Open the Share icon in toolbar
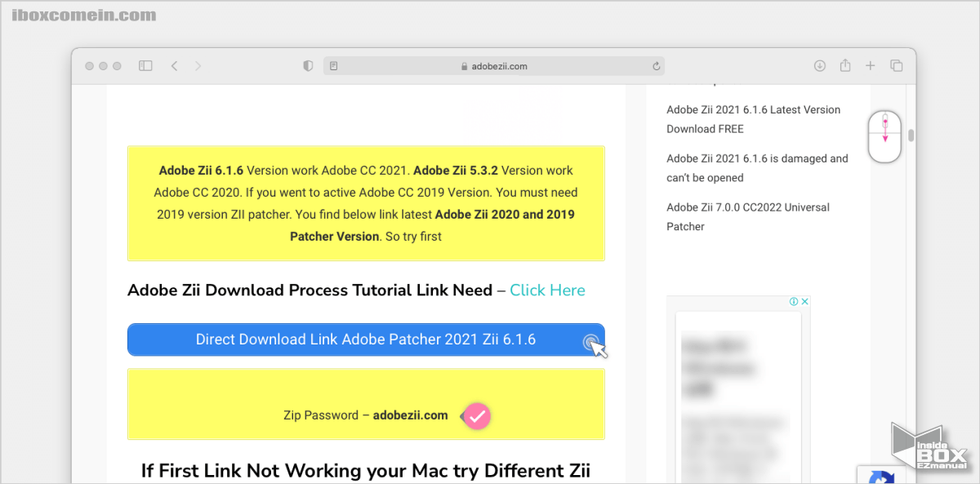980x484 pixels. [845, 65]
